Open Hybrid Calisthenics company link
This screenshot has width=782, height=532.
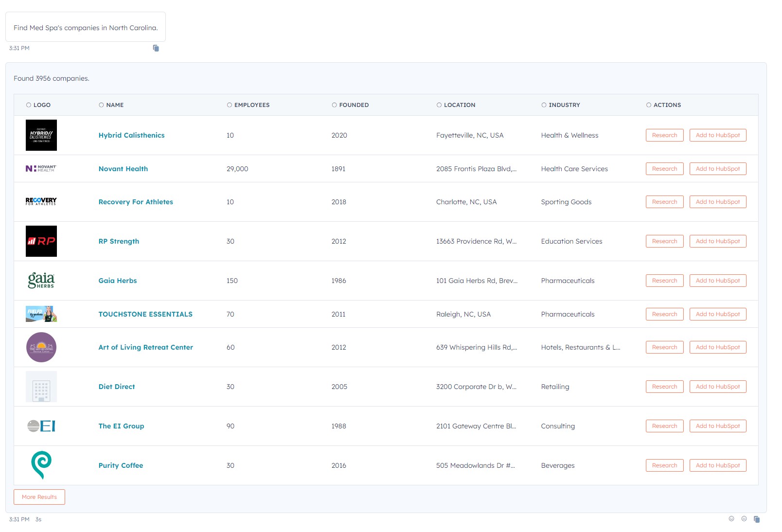pyautogui.click(x=132, y=135)
